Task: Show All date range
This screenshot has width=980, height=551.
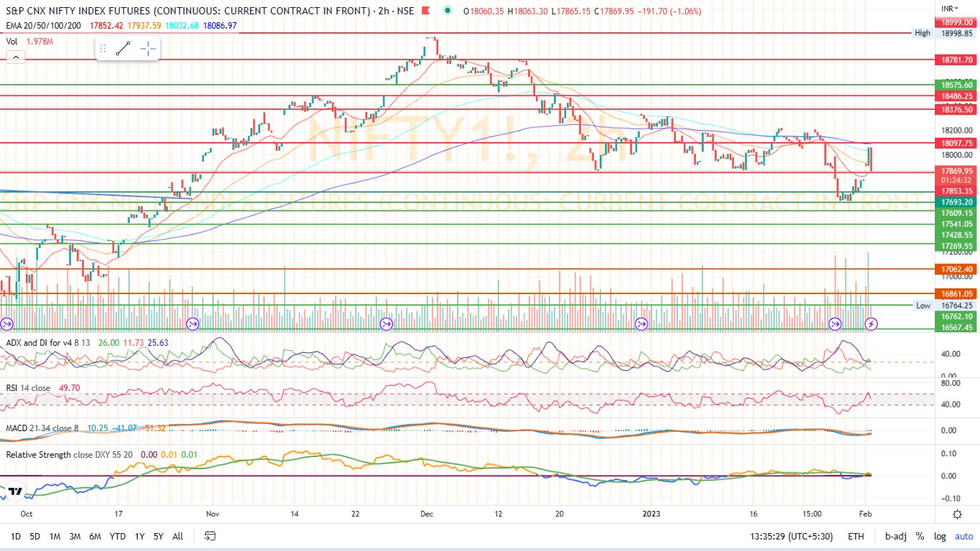Action: (x=178, y=536)
